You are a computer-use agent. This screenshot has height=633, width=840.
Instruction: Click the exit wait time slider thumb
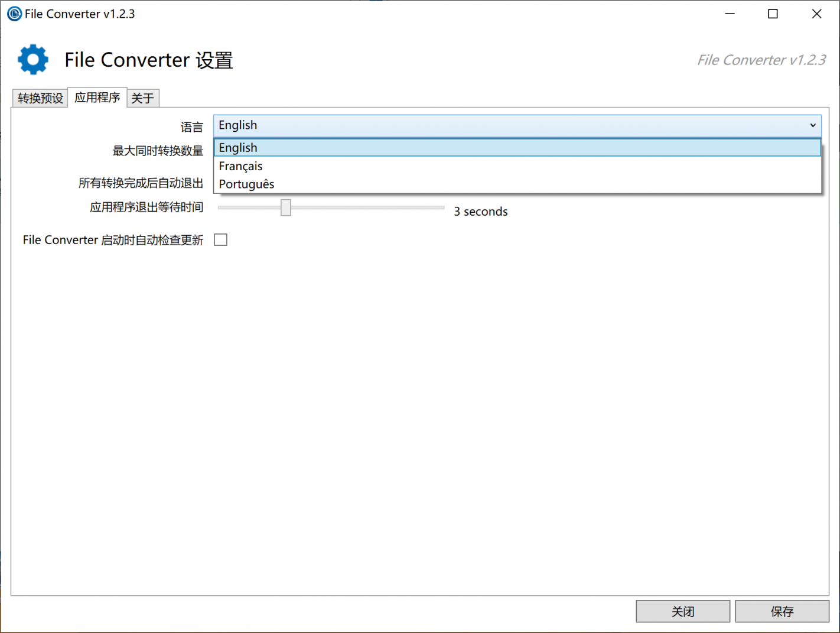click(286, 207)
